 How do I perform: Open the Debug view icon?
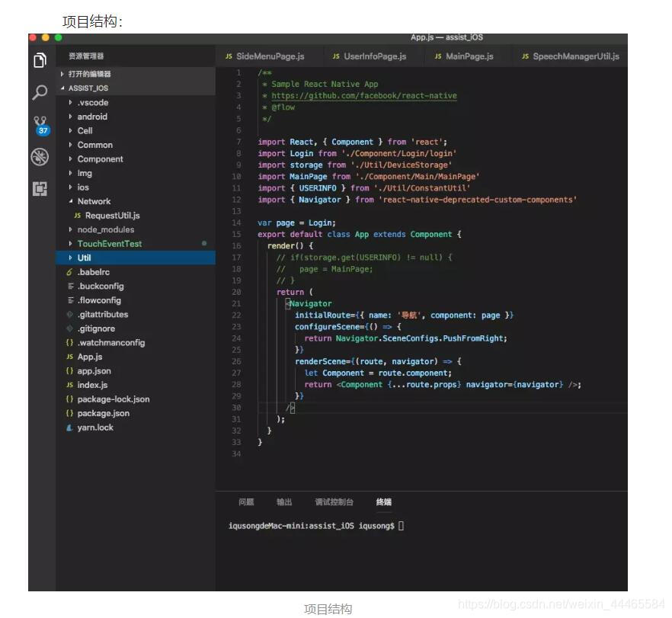[x=40, y=157]
